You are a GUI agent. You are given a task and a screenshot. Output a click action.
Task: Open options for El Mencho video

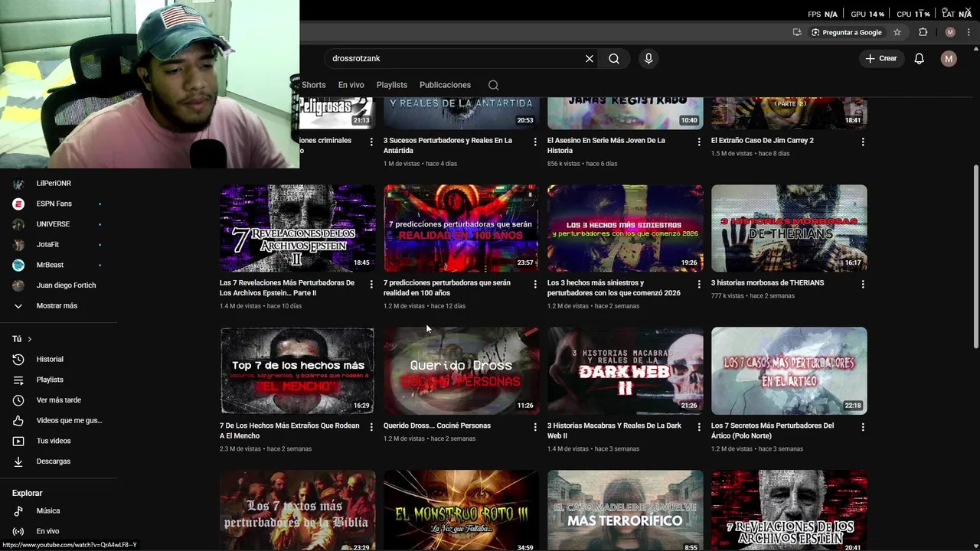pyautogui.click(x=371, y=427)
